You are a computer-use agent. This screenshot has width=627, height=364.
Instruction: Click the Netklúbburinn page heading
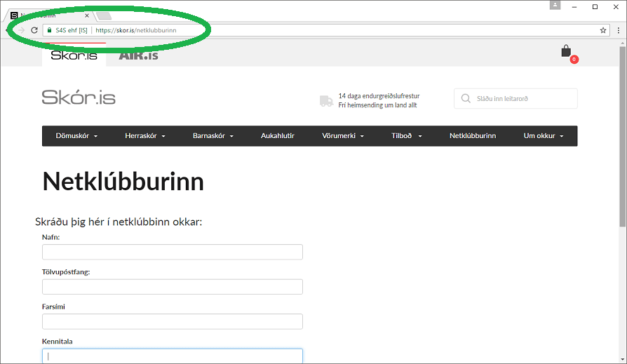pos(123,182)
